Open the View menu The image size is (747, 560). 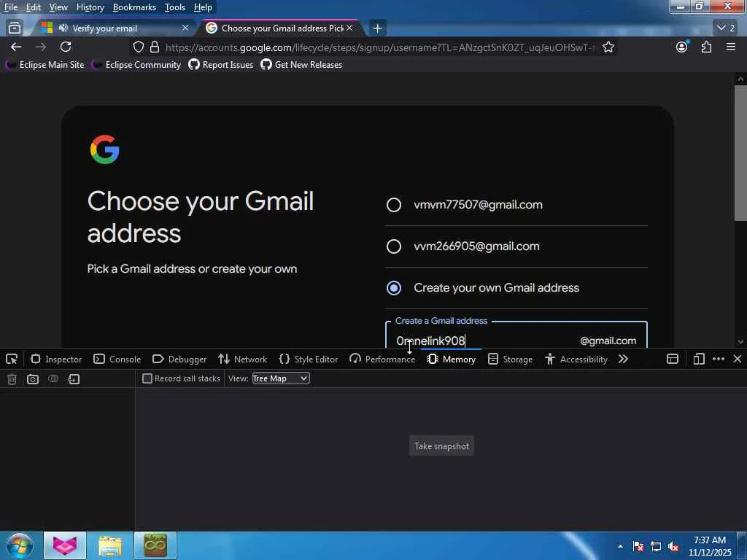click(x=58, y=7)
